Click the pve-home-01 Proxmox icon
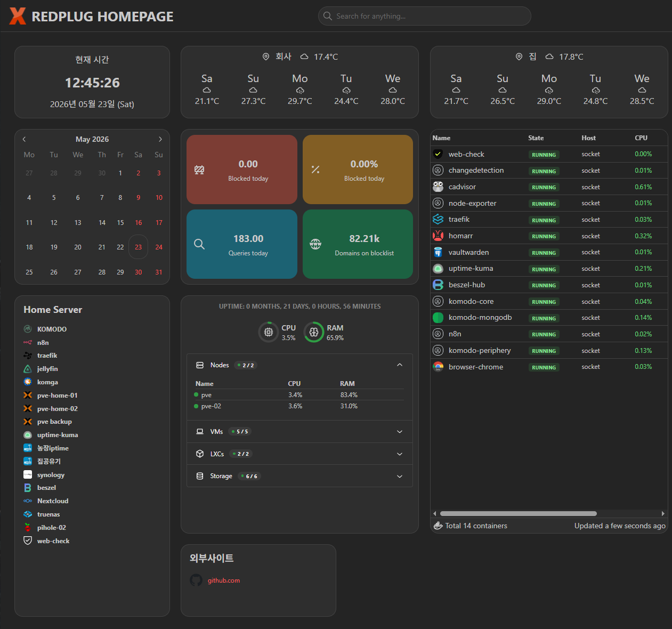672x629 pixels. [x=28, y=395]
